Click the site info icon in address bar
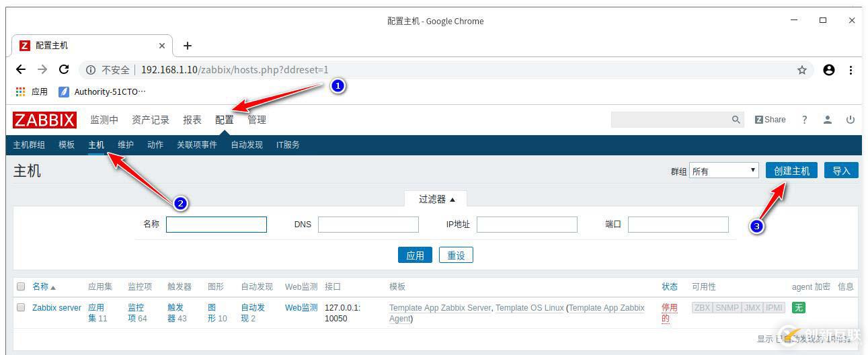Image resolution: width=868 pixels, height=355 pixels. pyautogui.click(x=91, y=70)
